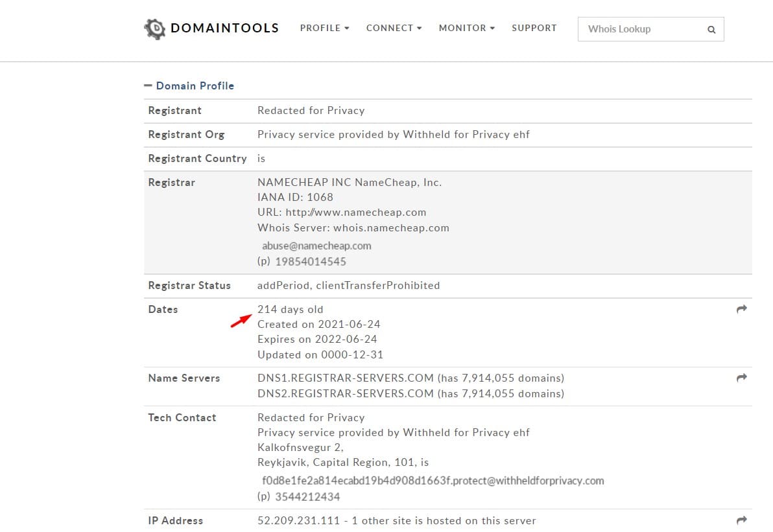Click the "Registrar Status" row label
The width and height of the screenshot is (773, 532).
point(189,285)
